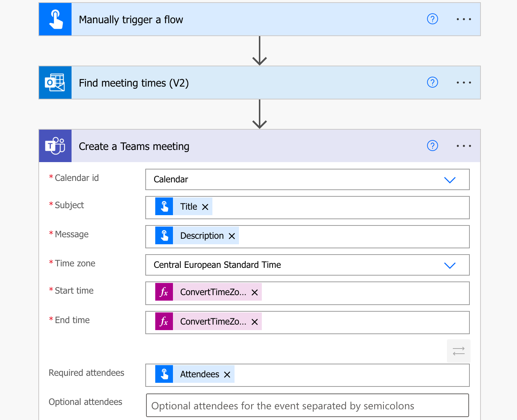Click the Subject label
Viewport: 517px width, 420px height.
click(x=69, y=205)
